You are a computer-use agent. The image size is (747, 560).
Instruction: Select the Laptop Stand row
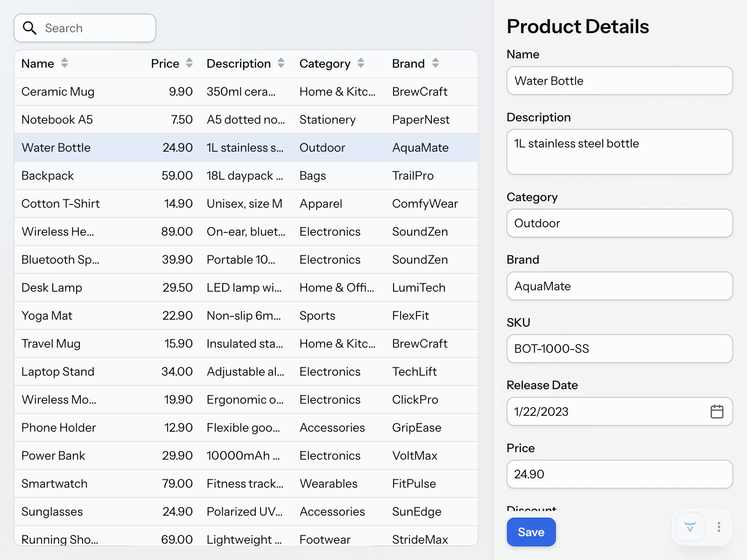coord(246,371)
